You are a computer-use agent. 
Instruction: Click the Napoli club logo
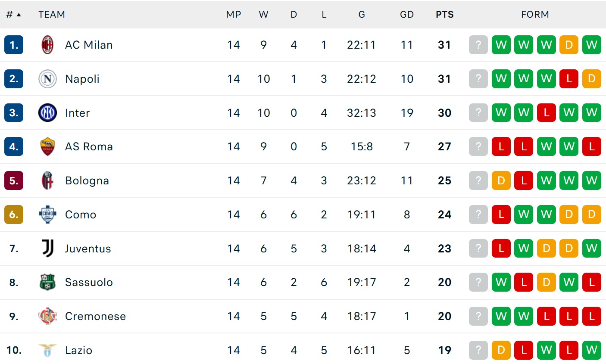(47, 79)
